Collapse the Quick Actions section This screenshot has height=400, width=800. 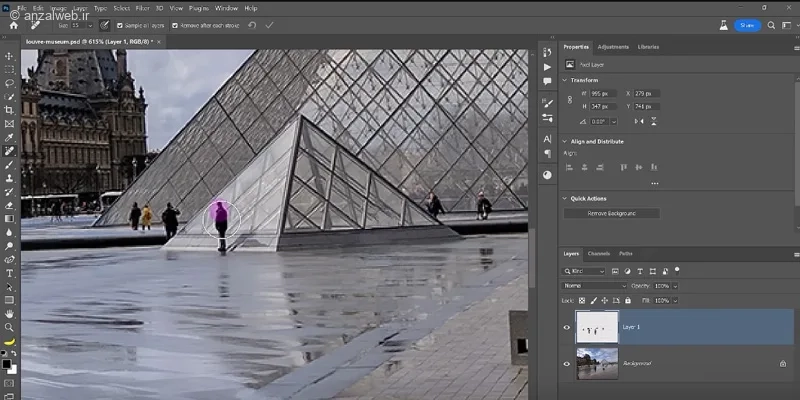(x=564, y=198)
